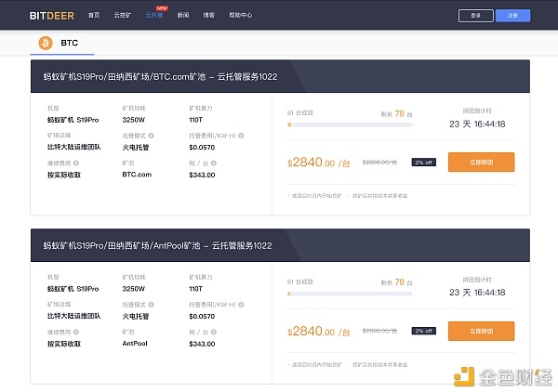Show 税/台 info icon in AntPool card
This screenshot has height=392, width=558.
(214, 332)
